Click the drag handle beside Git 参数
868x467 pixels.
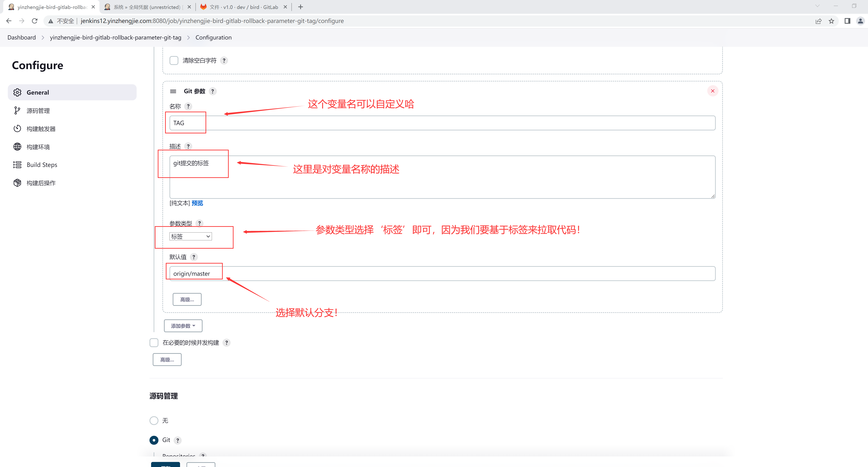[173, 91]
